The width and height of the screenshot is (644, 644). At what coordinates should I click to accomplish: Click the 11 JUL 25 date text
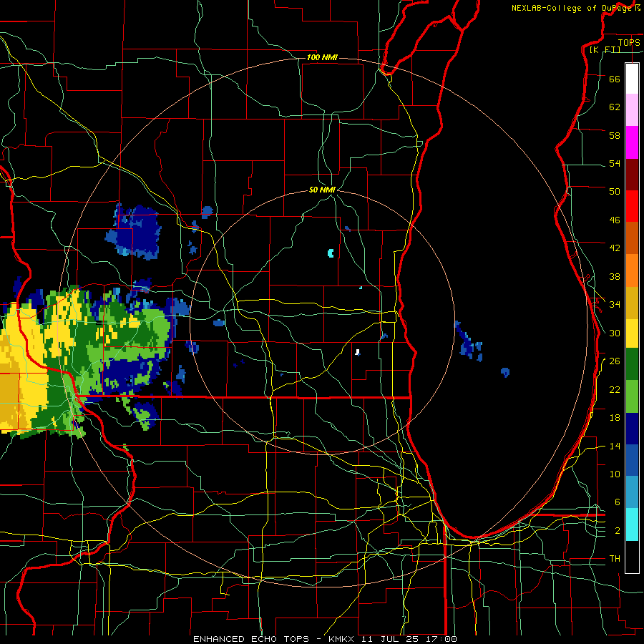point(392,639)
